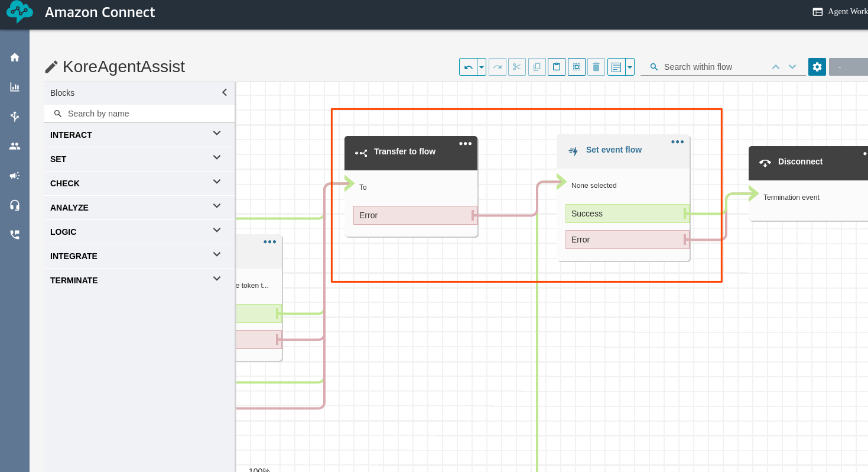Click the Set event flow block title

click(613, 150)
